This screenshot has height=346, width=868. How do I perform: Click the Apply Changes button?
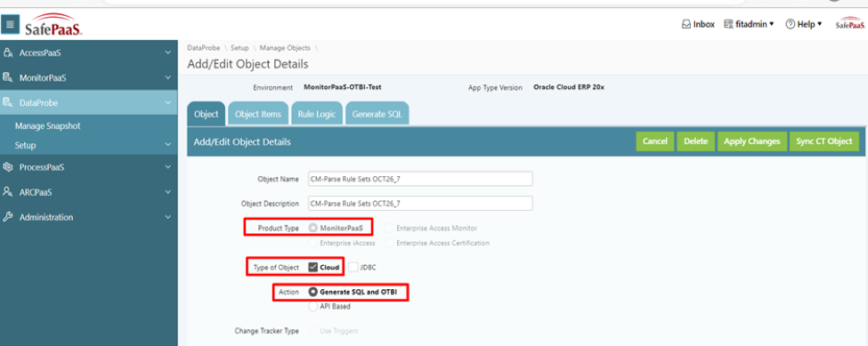tap(752, 141)
